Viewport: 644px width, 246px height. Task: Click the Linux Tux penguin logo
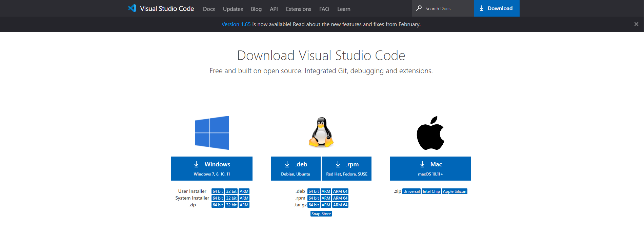tap(321, 132)
